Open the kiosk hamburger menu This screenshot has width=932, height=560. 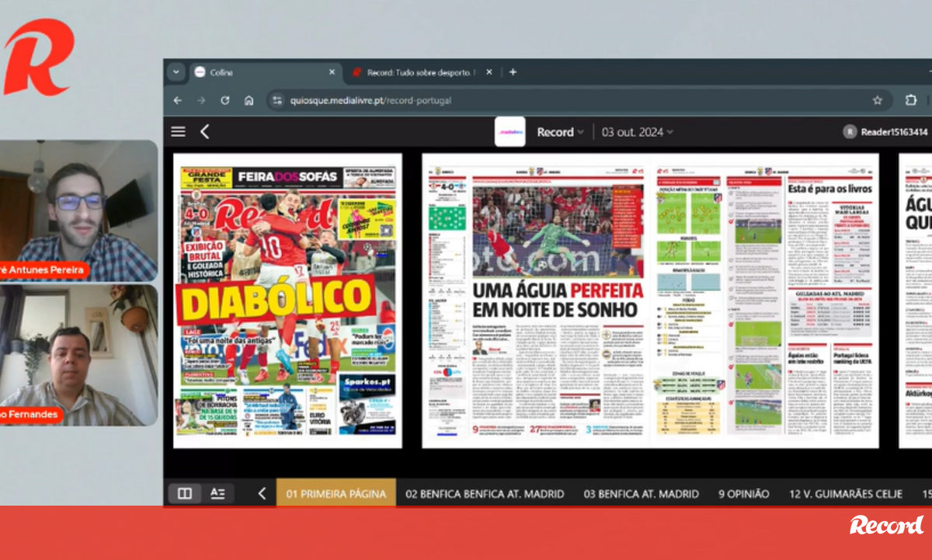(x=178, y=131)
